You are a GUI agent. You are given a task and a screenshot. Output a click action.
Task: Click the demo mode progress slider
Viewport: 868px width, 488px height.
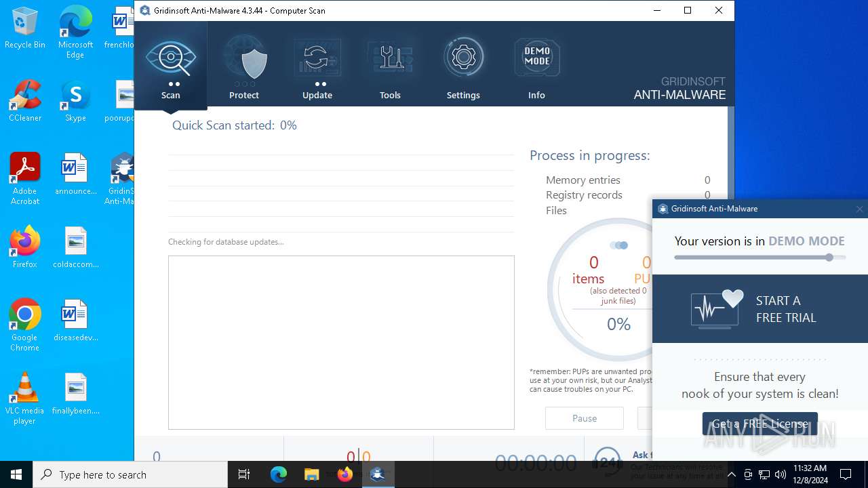pyautogui.click(x=760, y=258)
